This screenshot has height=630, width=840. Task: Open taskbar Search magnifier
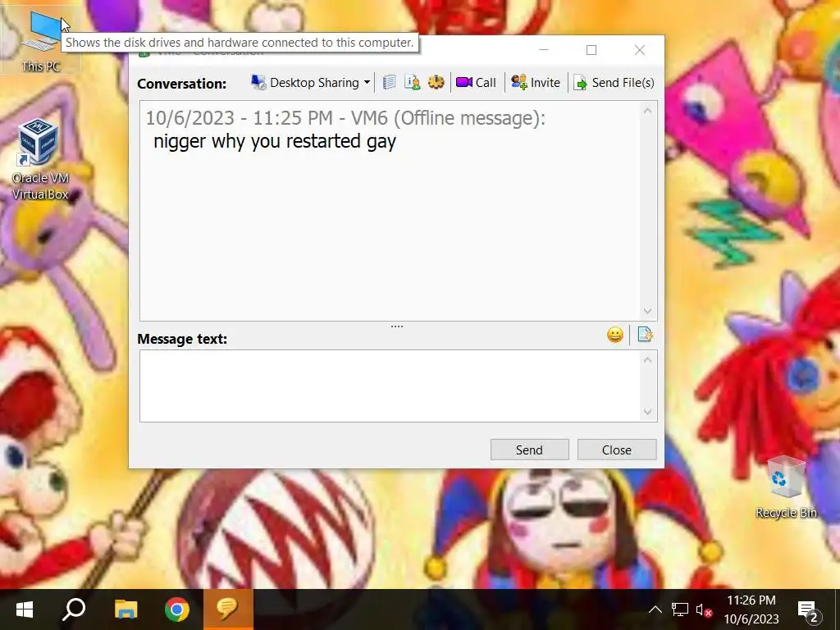pyautogui.click(x=74, y=609)
